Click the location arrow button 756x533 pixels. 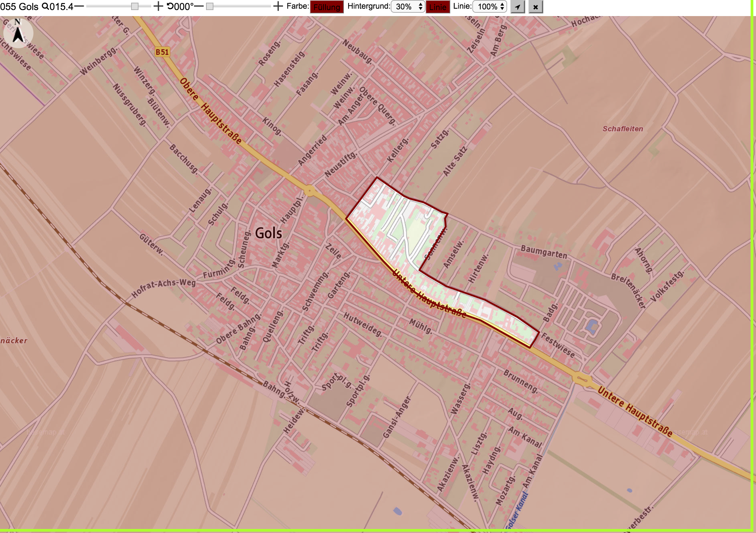click(x=517, y=7)
